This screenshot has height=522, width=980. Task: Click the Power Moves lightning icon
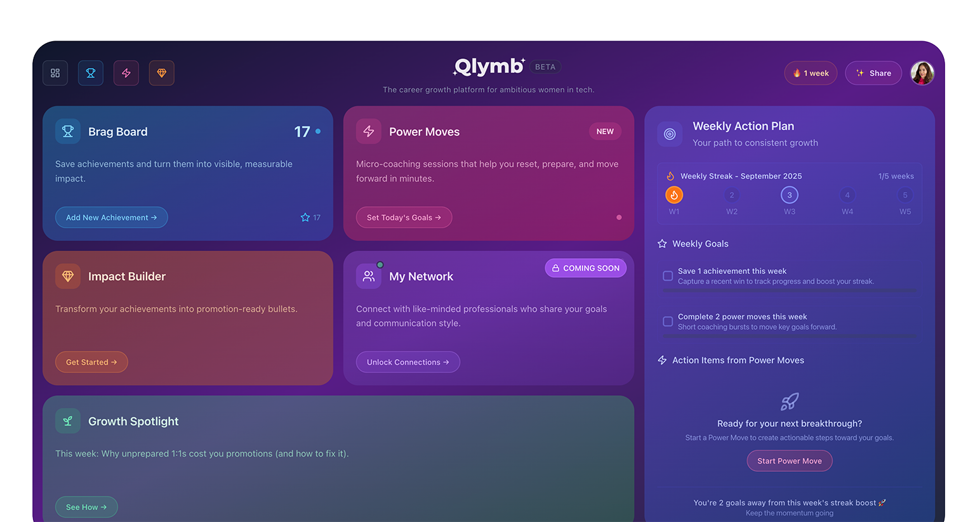369,131
